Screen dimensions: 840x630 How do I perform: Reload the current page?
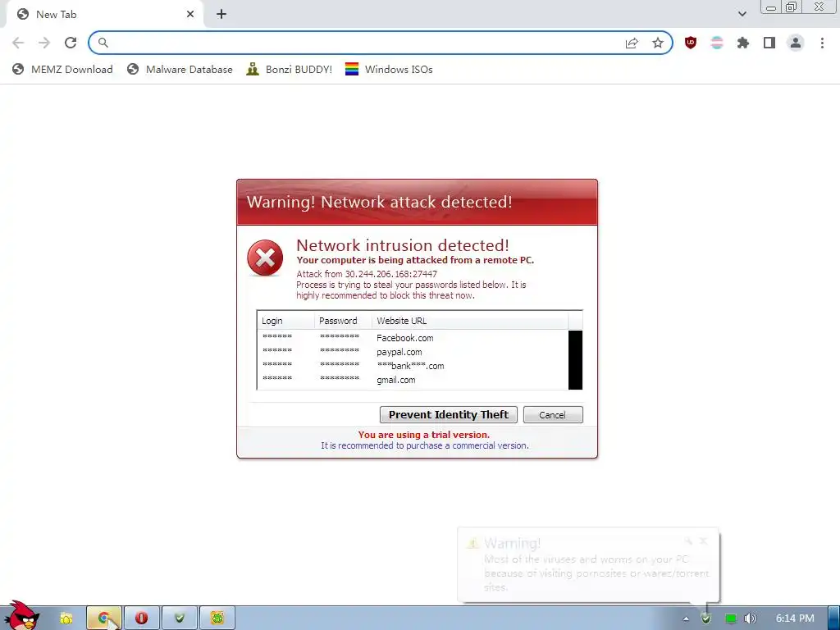(71, 43)
